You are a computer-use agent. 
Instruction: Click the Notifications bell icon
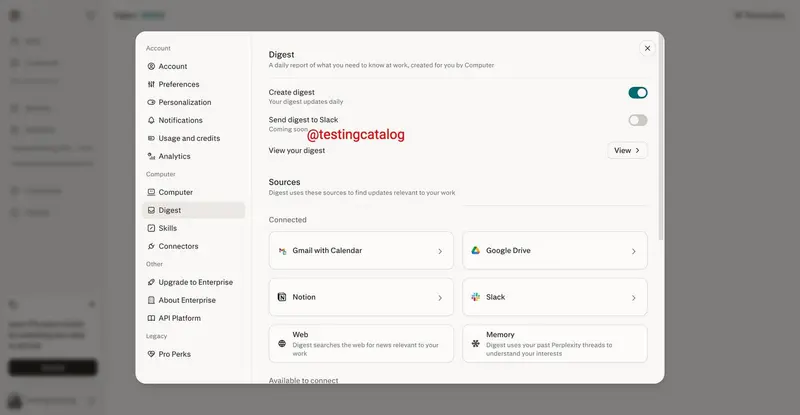coord(151,120)
